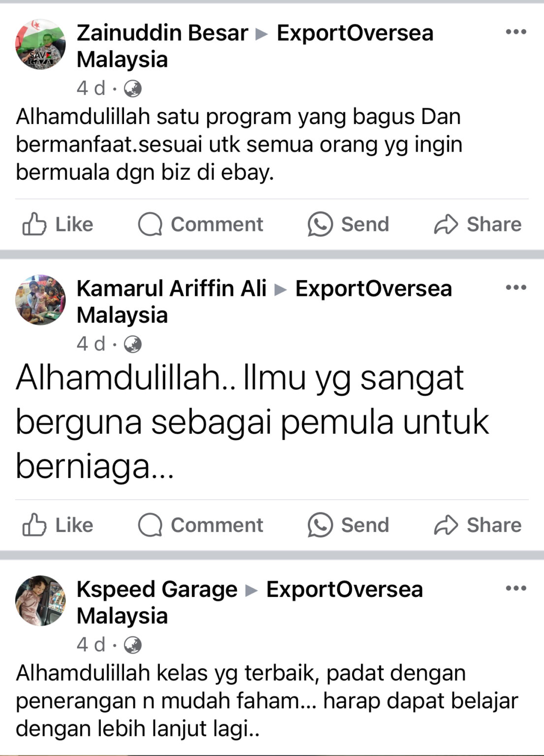This screenshot has height=756, width=544.
Task: Open Kspeed Garage's profile name
Action: [157, 589]
